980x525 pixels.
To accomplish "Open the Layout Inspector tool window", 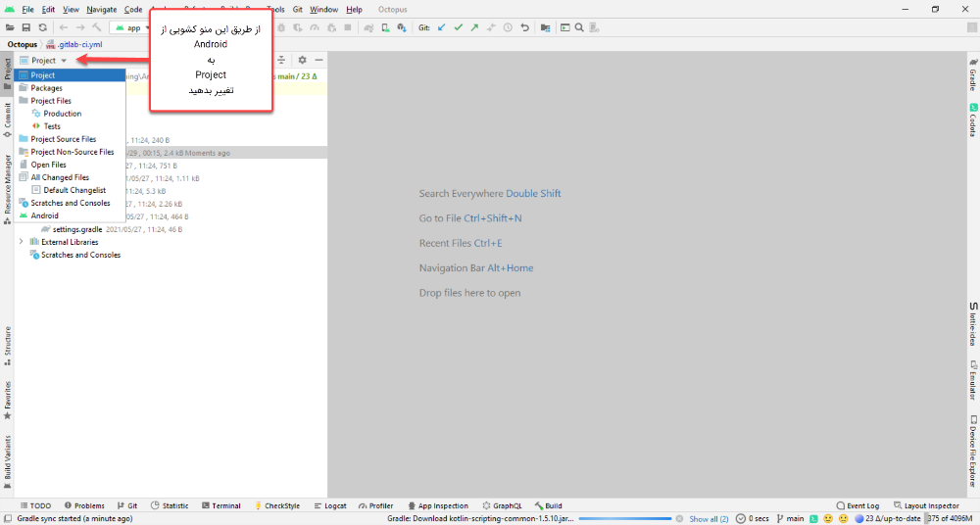I will coord(927,505).
